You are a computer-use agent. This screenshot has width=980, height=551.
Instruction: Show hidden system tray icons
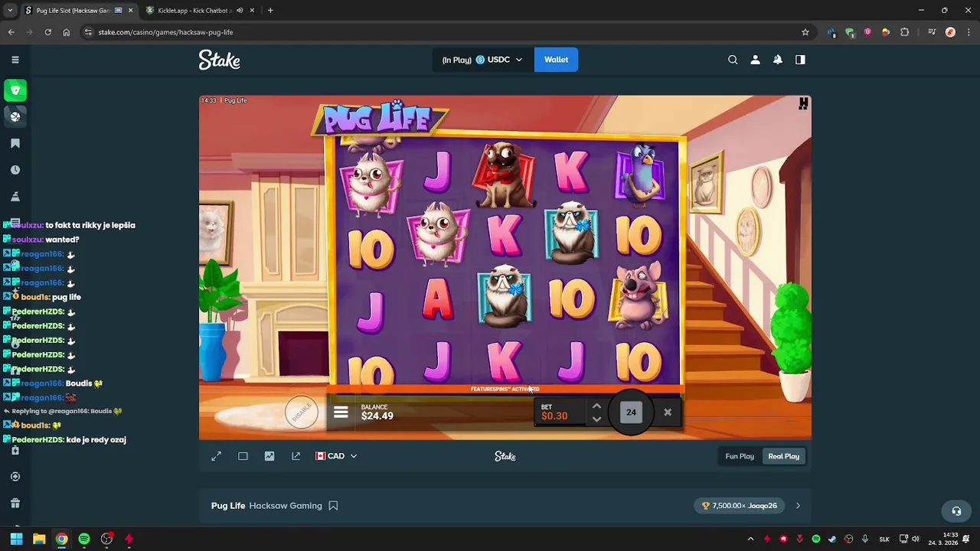point(750,539)
